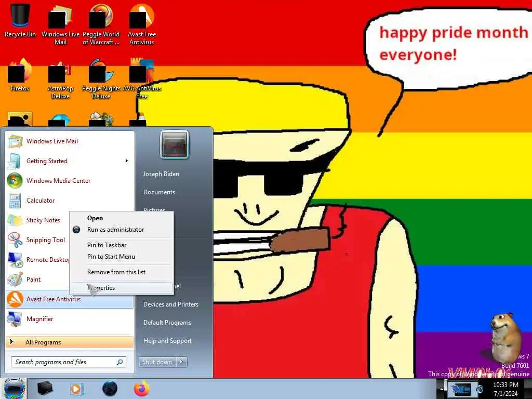Click Sticky Notes label text
The height and width of the screenshot is (399, 532).
click(43, 220)
